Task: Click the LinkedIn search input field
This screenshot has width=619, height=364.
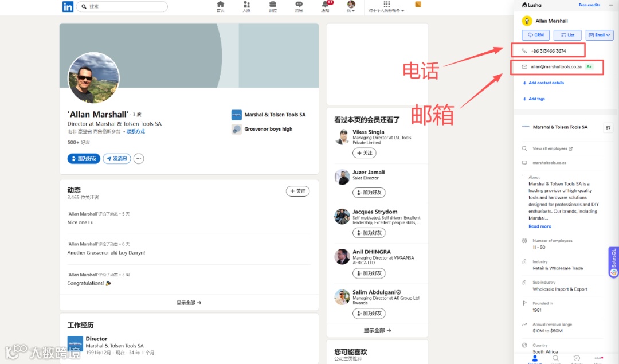Action: click(122, 6)
